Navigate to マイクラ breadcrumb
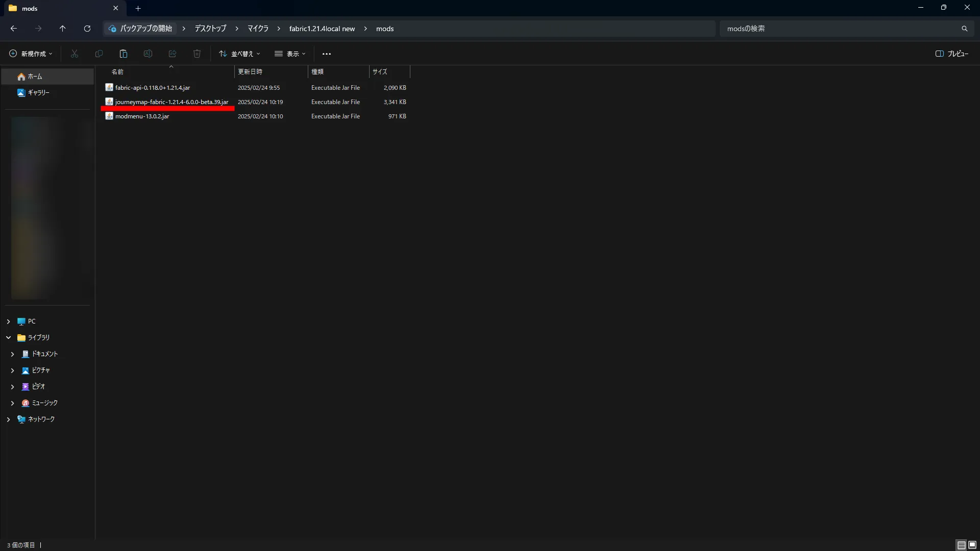Viewport: 980px width, 551px height. click(x=258, y=29)
